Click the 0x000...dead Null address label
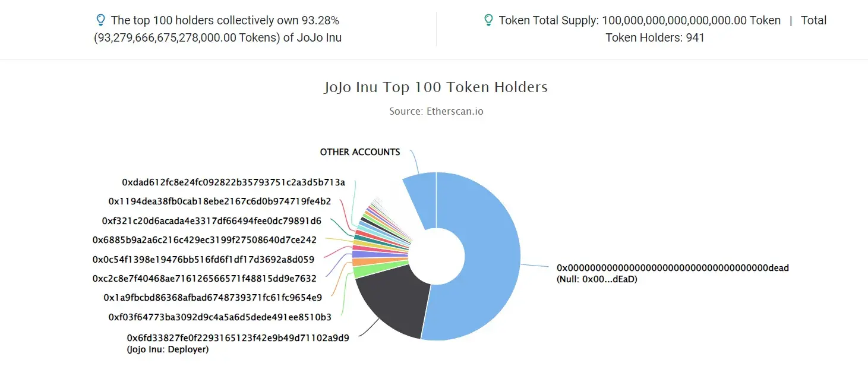The width and height of the screenshot is (868, 385). (x=673, y=273)
